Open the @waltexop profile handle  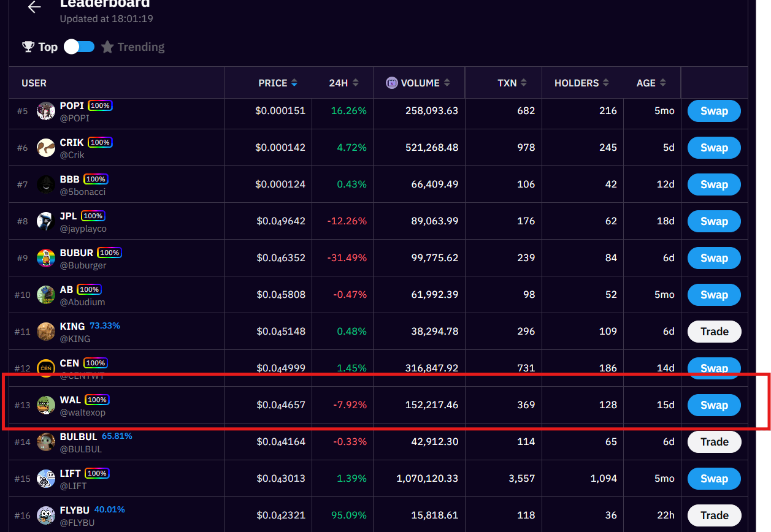coord(83,412)
